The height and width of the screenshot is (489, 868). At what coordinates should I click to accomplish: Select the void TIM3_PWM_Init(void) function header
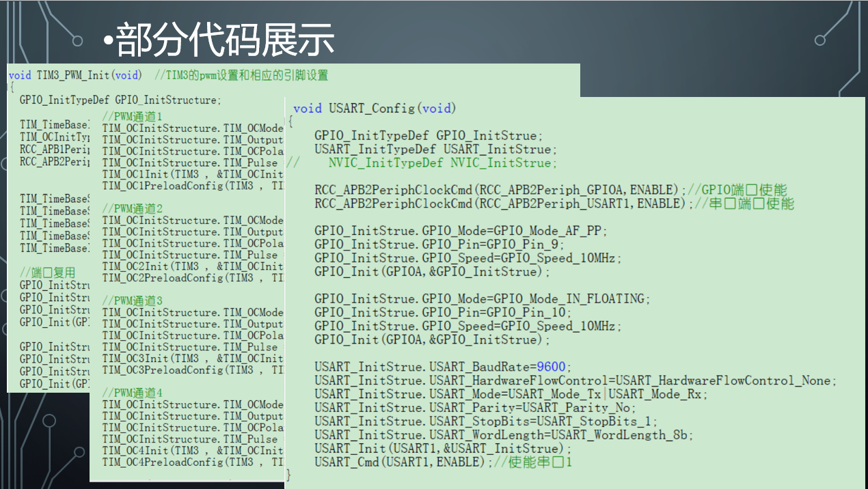(75, 75)
